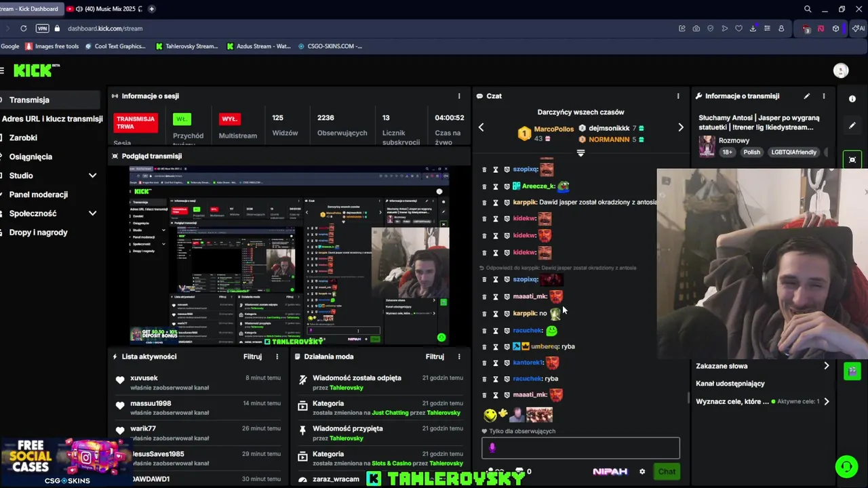Screen dimensions: 868x488
Task: Open the stream info panel three-dot menu
Action: 824,96
